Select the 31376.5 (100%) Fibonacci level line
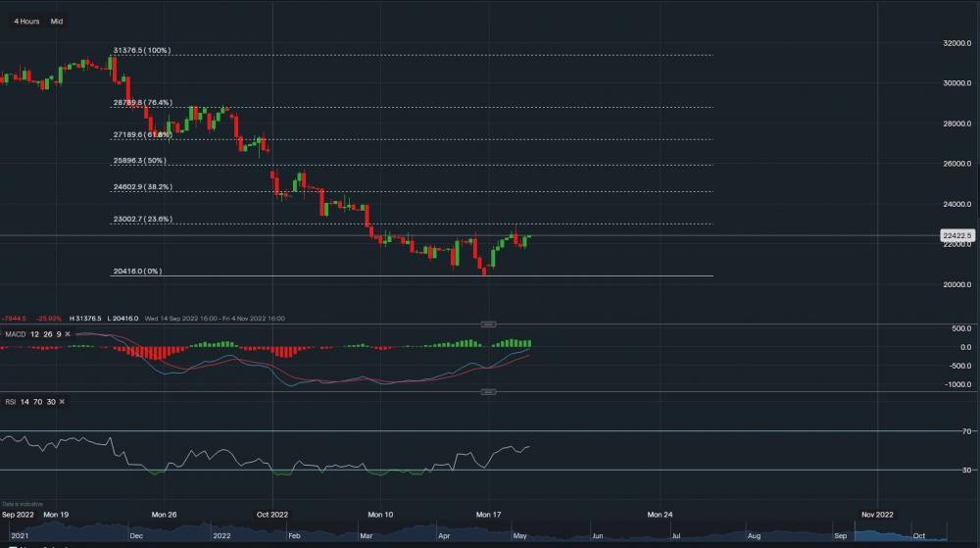Viewport: 980px width, 548px height. click(441, 56)
